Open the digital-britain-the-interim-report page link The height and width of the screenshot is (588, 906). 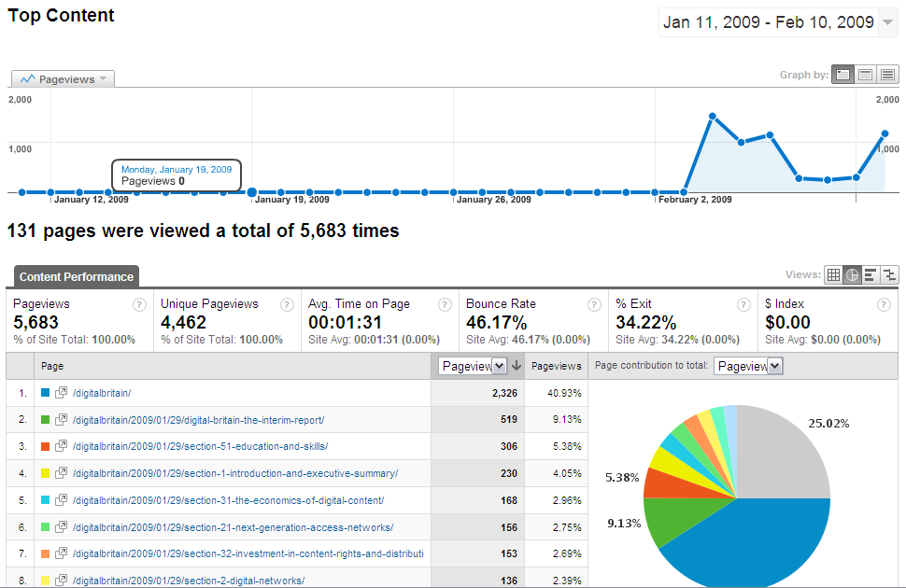[x=198, y=420]
